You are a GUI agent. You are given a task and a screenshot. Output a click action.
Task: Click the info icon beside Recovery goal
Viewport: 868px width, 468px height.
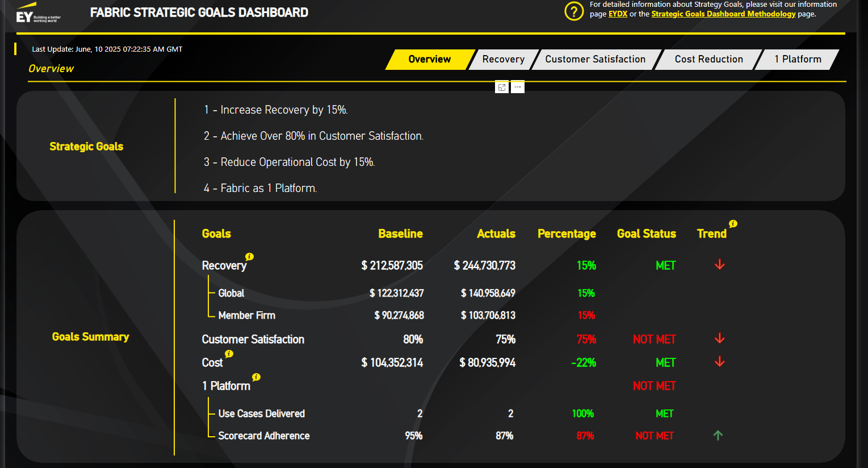coord(249,257)
